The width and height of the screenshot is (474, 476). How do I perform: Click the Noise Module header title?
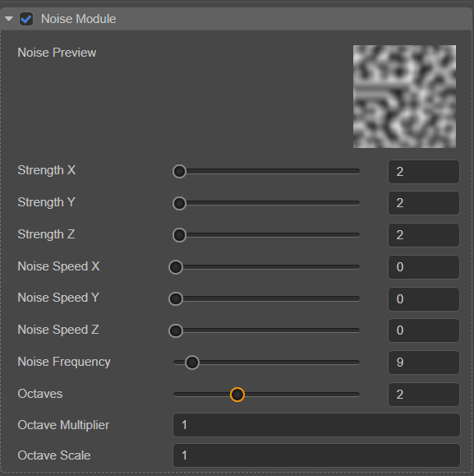click(x=79, y=19)
